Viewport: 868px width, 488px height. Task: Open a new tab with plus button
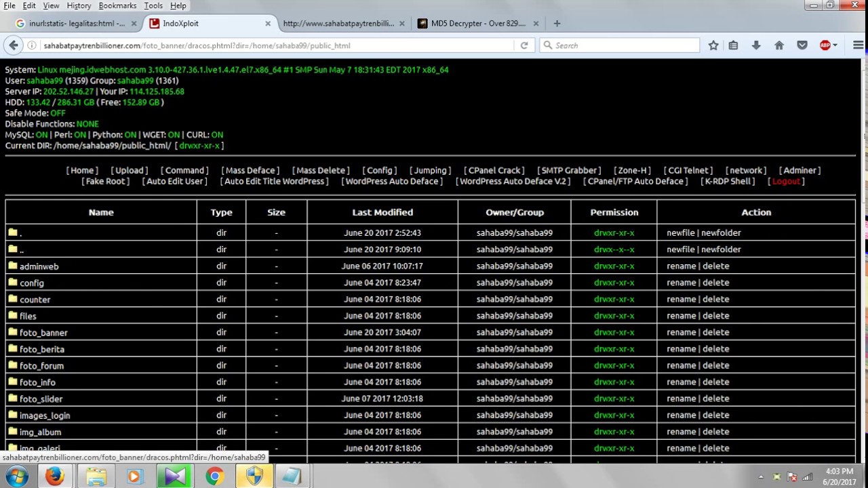pos(557,23)
